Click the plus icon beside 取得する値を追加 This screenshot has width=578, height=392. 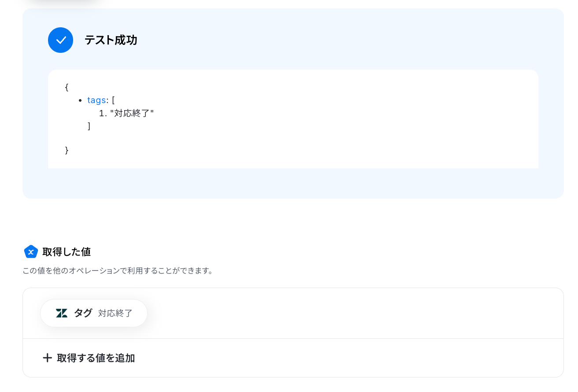click(x=47, y=358)
